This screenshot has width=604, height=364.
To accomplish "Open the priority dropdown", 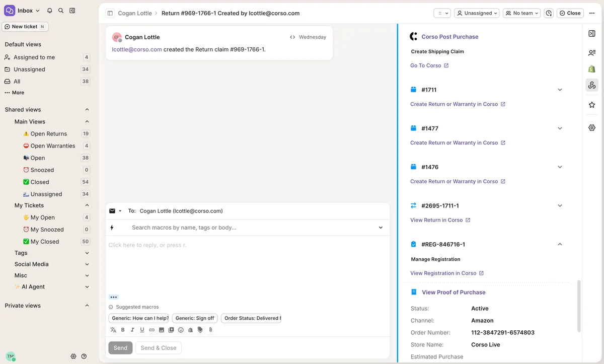I will click(x=442, y=13).
